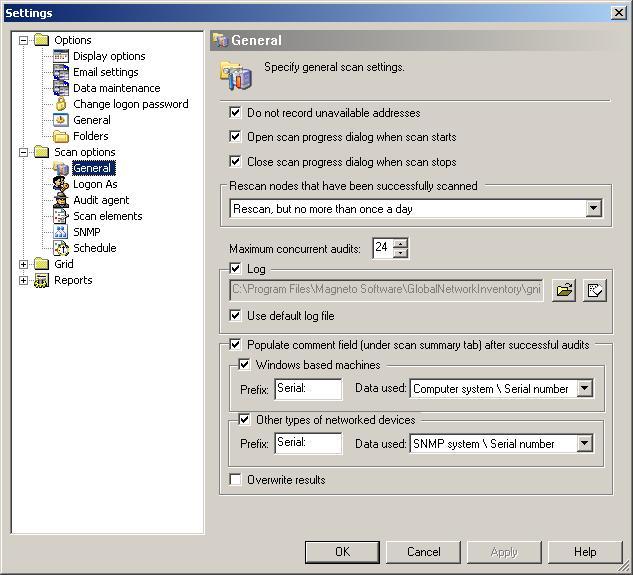Click Prefix field for other networked devices
The image size is (633, 575).
tap(308, 443)
